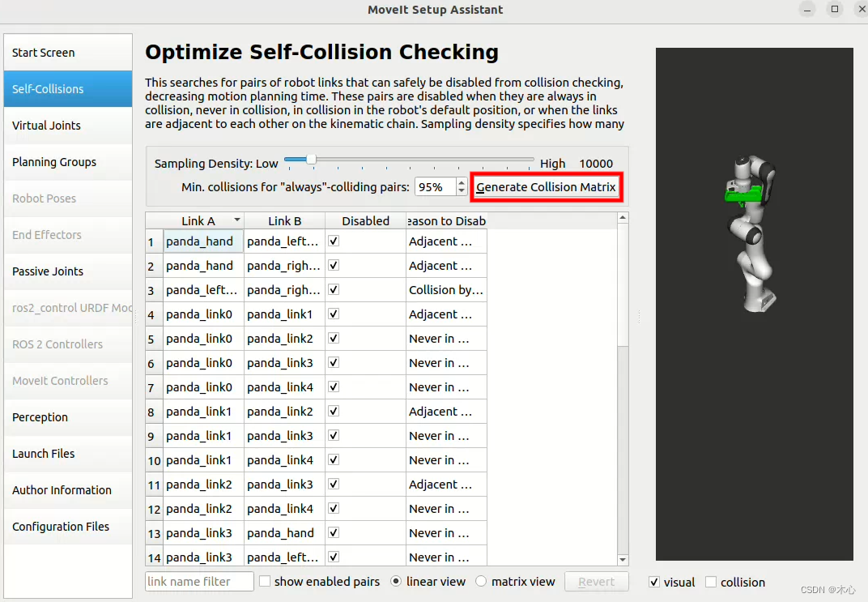Image resolution: width=868 pixels, height=602 pixels.
Task: Toggle Disabled checkbox in row 14
Action: (x=334, y=557)
